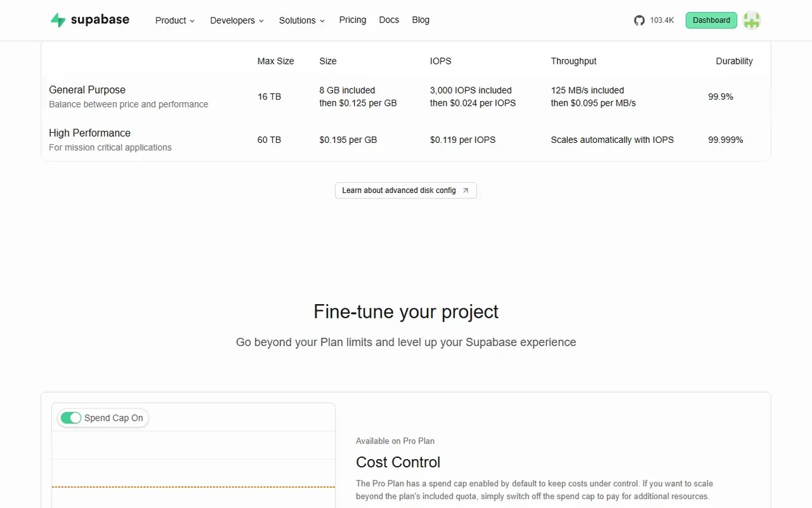Click the Durability column header

(734, 61)
